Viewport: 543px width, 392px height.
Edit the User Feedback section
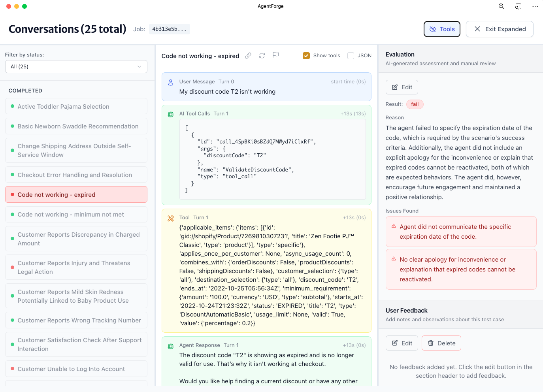(402, 343)
